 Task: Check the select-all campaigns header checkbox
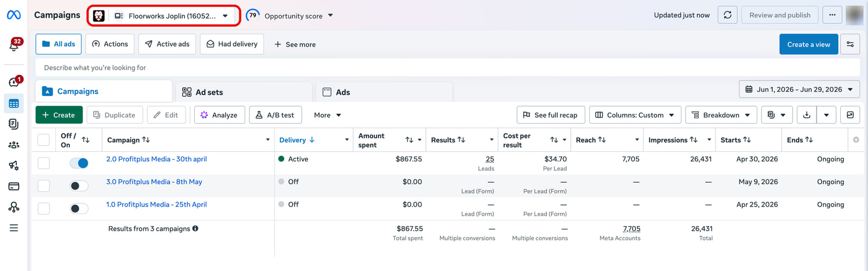tap(44, 140)
